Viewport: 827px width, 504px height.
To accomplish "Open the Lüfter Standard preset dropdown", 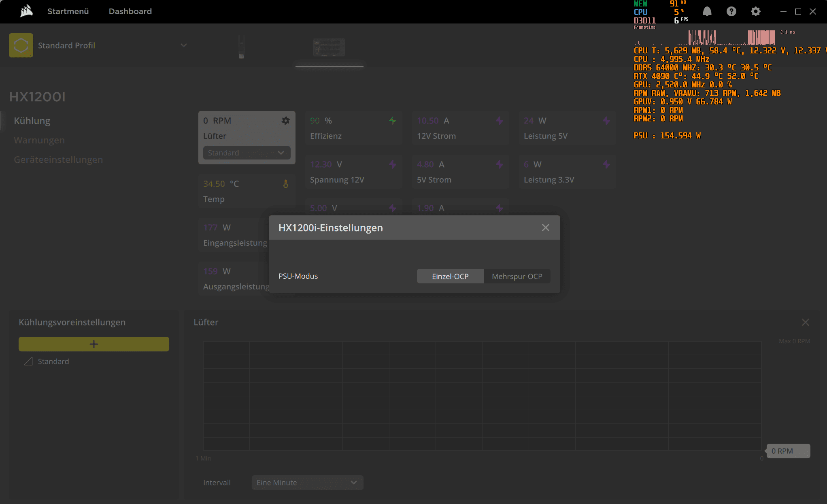I will click(x=247, y=153).
